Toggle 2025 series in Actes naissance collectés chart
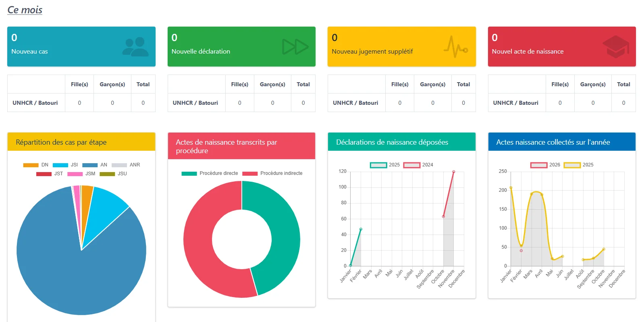The height and width of the screenshot is (322, 644). pyautogui.click(x=579, y=165)
